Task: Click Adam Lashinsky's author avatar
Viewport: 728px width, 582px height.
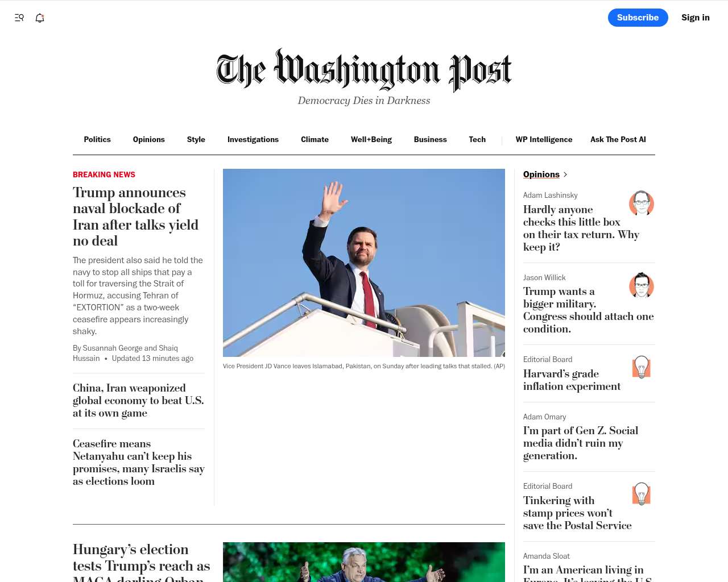Action: pos(642,203)
